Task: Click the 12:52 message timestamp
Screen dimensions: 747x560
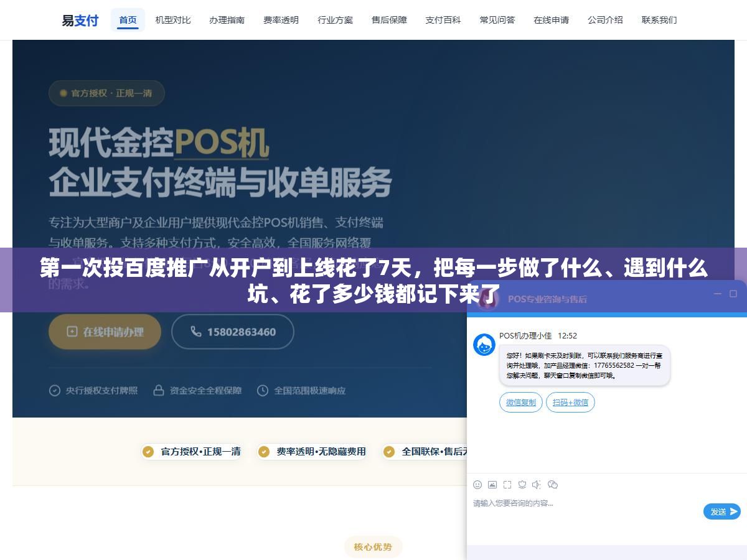Action: 567,336
